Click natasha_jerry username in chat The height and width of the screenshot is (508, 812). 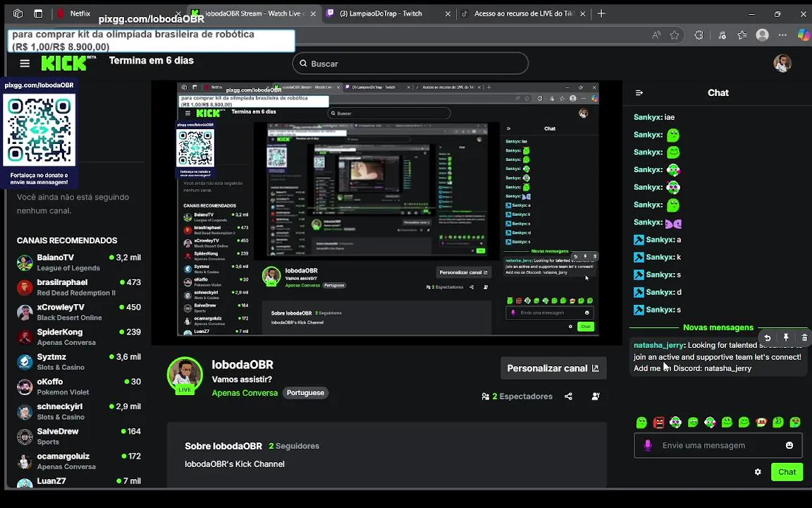coord(658,345)
